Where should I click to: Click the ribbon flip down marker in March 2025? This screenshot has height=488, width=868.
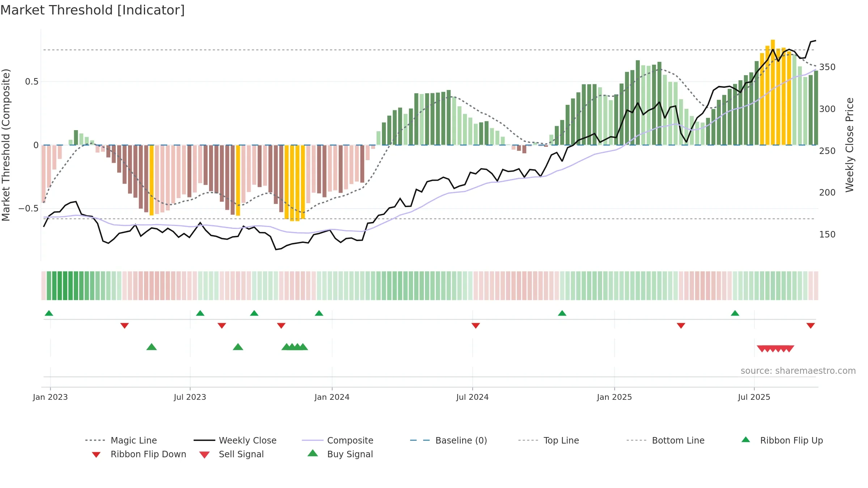coord(681,326)
